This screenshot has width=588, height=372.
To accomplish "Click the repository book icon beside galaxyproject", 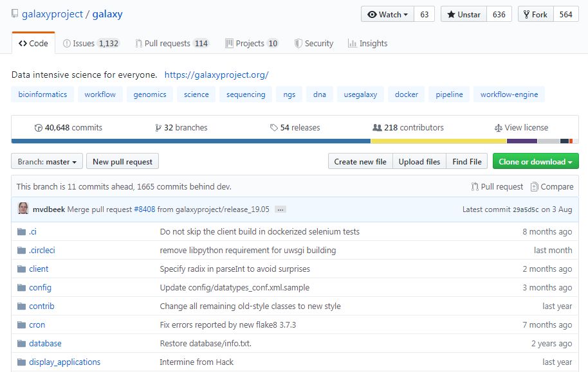I will coord(15,14).
